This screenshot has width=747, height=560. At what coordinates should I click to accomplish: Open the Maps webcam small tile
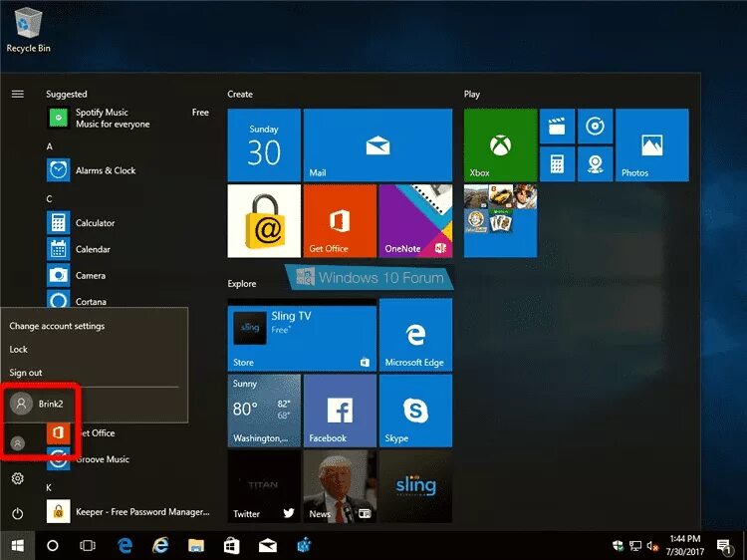coord(595,164)
